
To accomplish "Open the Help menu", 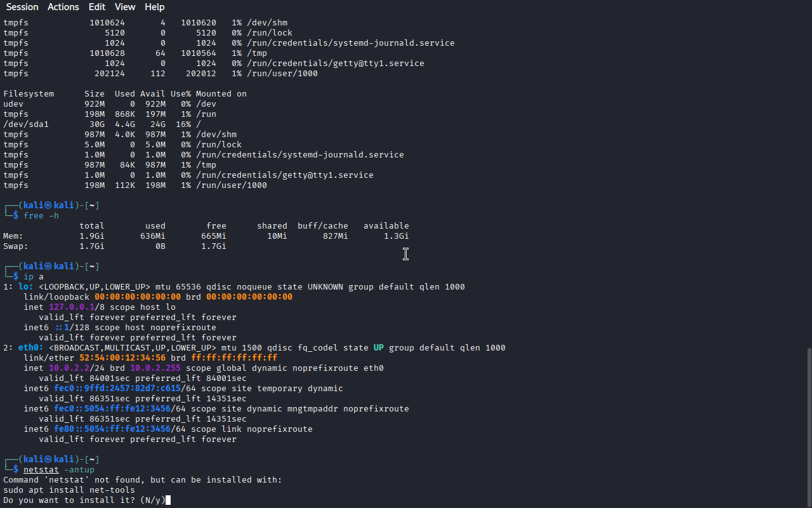I will pos(154,7).
